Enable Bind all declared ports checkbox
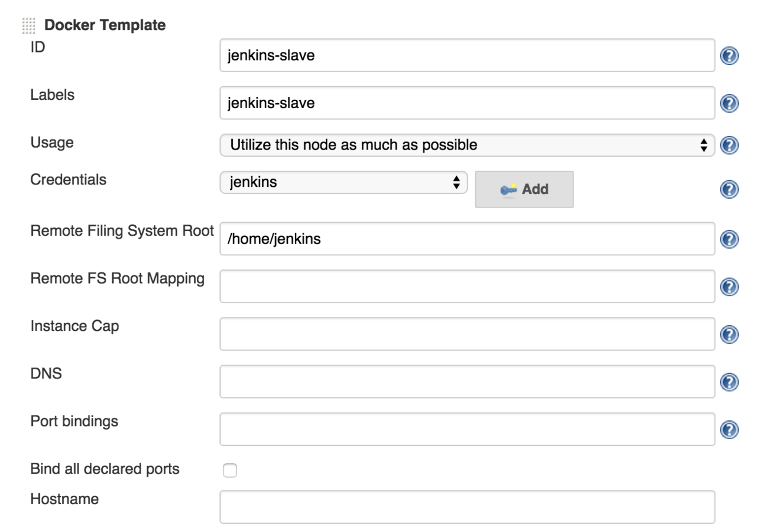 tap(229, 471)
